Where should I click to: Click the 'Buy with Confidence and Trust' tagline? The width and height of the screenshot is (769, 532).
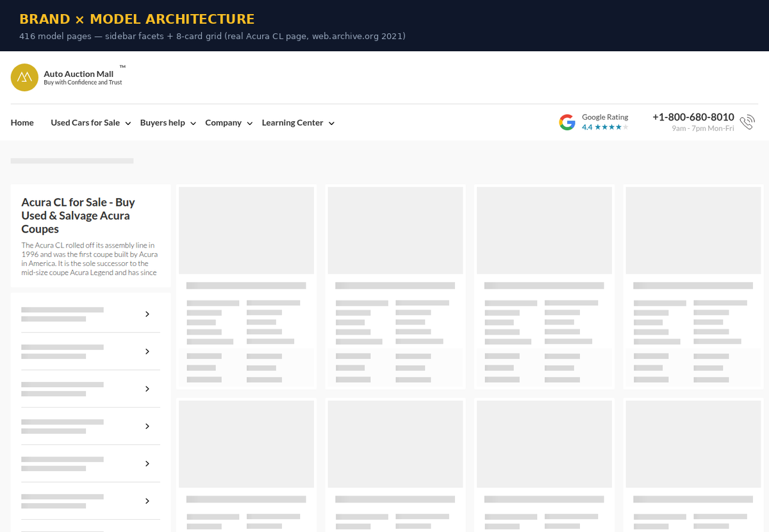tap(83, 83)
